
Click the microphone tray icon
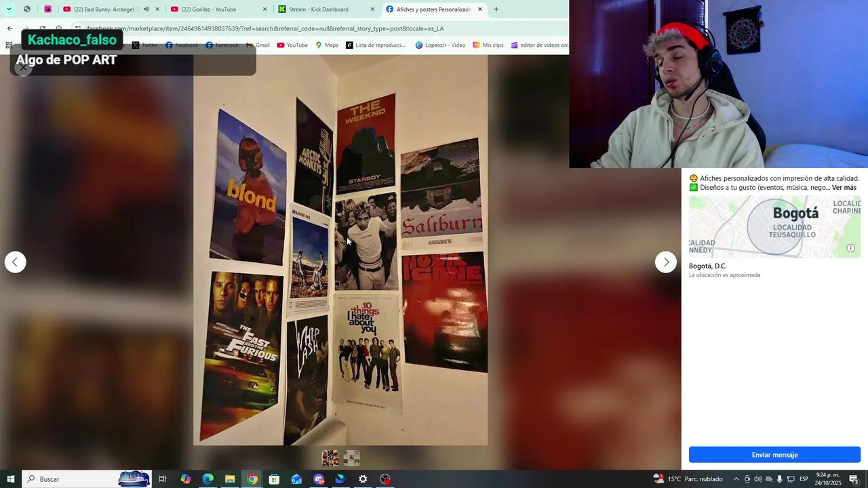pyautogui.click(x=780, y=479)
